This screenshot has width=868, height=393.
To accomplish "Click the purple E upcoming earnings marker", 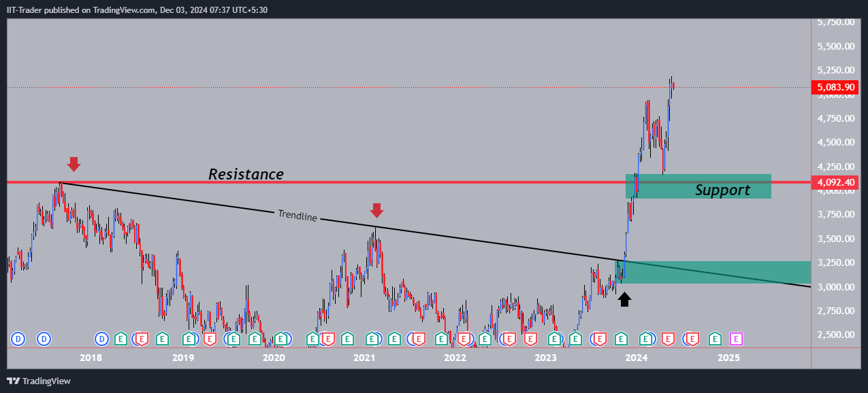I will click(736, 338).
